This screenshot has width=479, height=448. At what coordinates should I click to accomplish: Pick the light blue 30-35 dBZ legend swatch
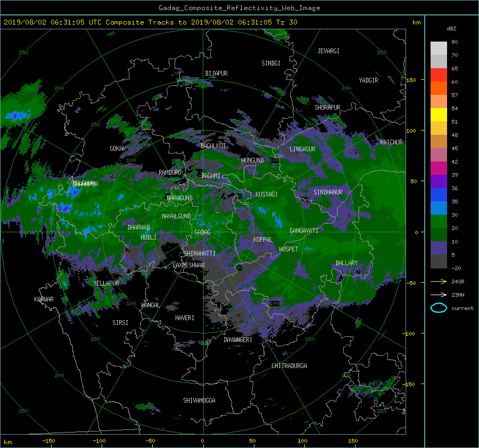pyautogui.click(x=439, y=208)
